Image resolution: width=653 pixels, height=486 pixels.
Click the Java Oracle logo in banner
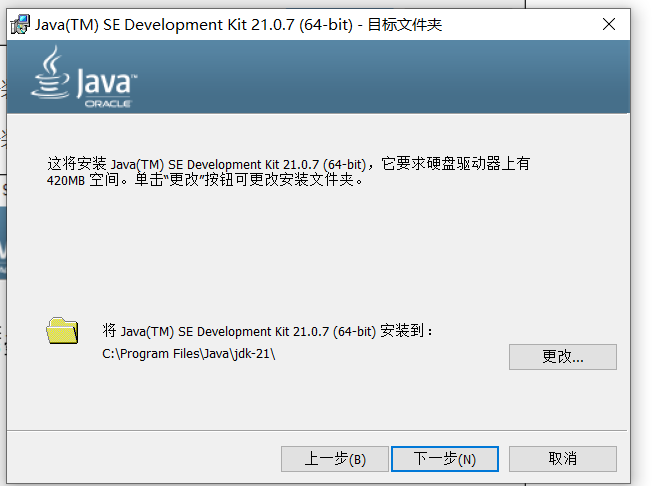(x=83, y=77)
